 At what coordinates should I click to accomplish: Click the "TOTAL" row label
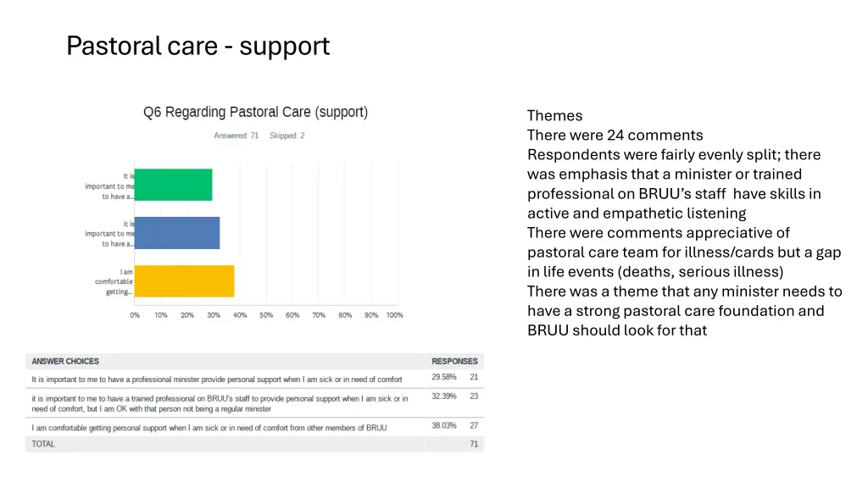pos(43,444)
